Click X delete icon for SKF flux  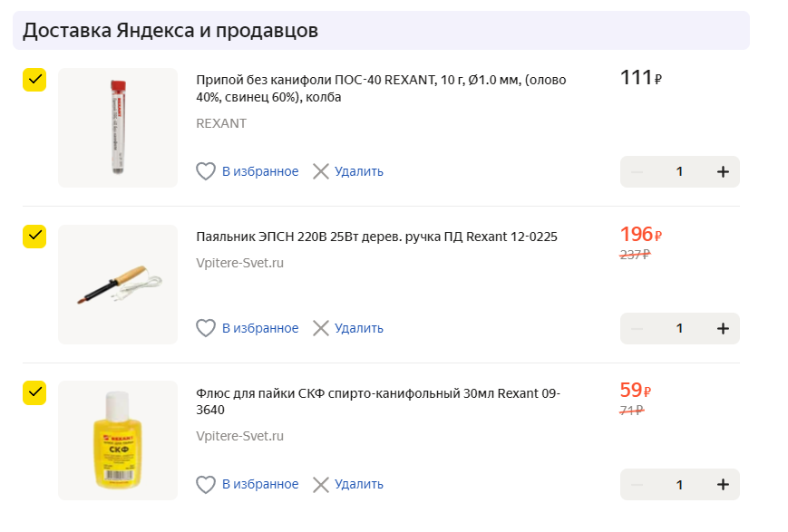321,485
